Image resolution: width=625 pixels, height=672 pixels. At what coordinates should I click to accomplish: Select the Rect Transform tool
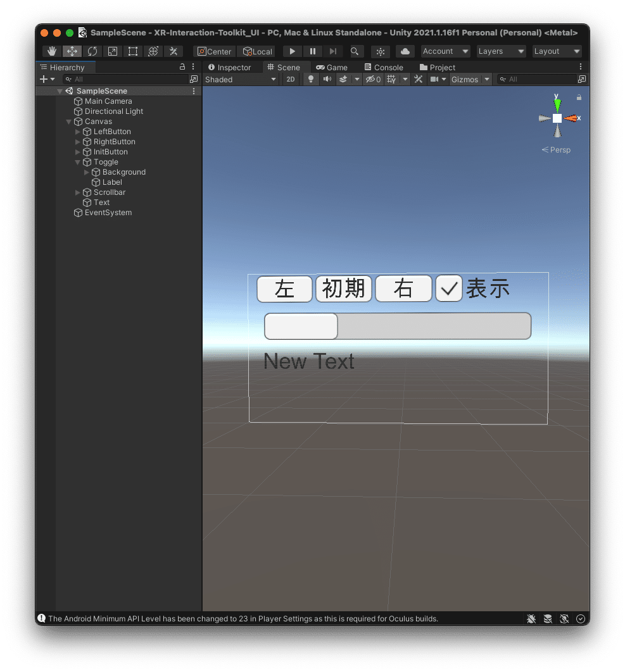click(x=133, y=51)
